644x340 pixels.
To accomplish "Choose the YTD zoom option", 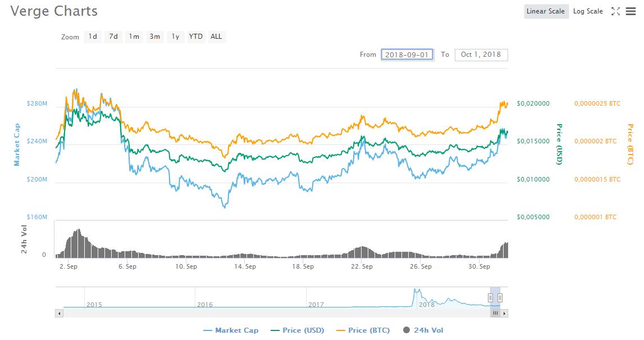I will click(196, 37).
